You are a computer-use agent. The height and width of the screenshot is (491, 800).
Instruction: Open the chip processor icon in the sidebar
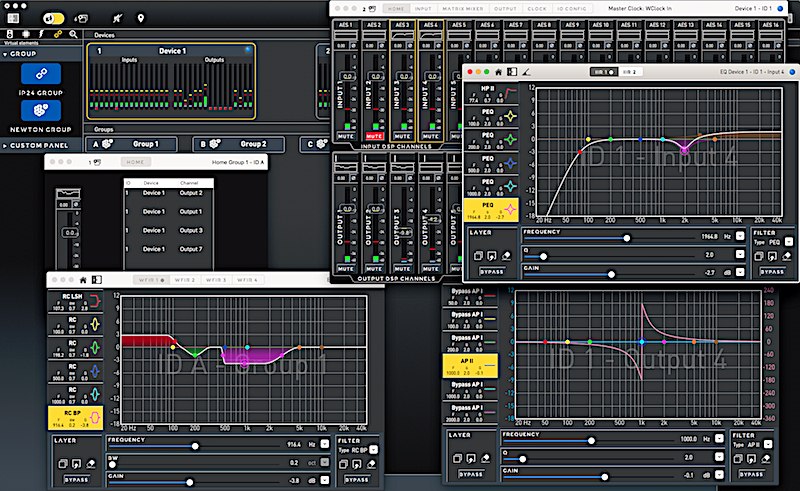(x=26, y=34)
